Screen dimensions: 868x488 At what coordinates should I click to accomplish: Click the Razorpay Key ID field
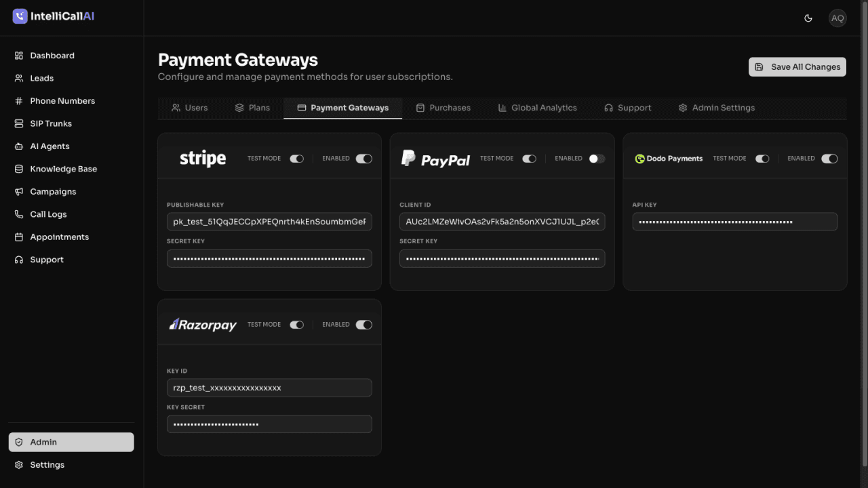click(x=269, y=388)
